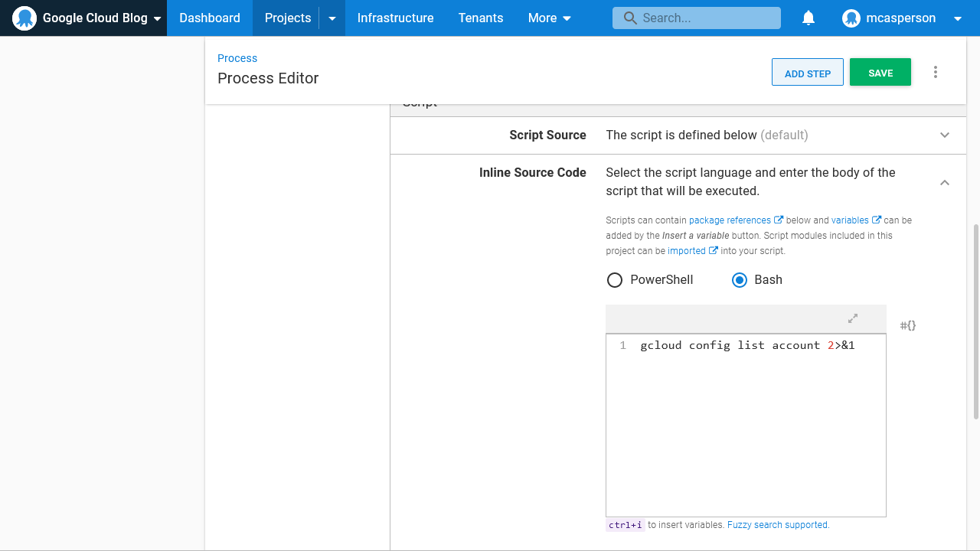
Task: Open the overflow kebab menu beside SAVE
Action: click(x=936, y=71)
